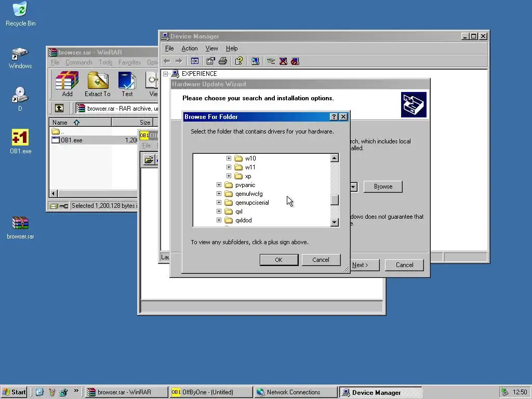The height and width of the screenshot is (399, 532).
Task: Select the OB1.exe desktop icon
Action: pos(20,142)
